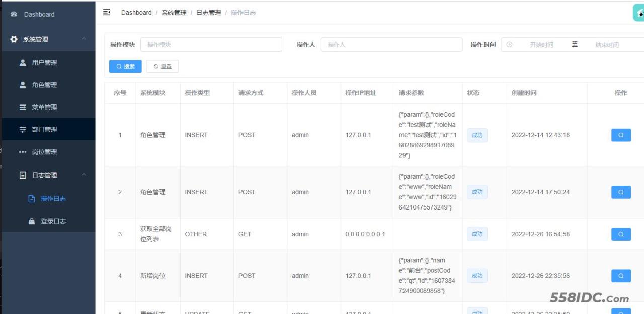This screenshot has width=644, height=314.
Task: Collapse the 系统管理 menu chevron
Action: pyautogui.click(x=84, y=39)
